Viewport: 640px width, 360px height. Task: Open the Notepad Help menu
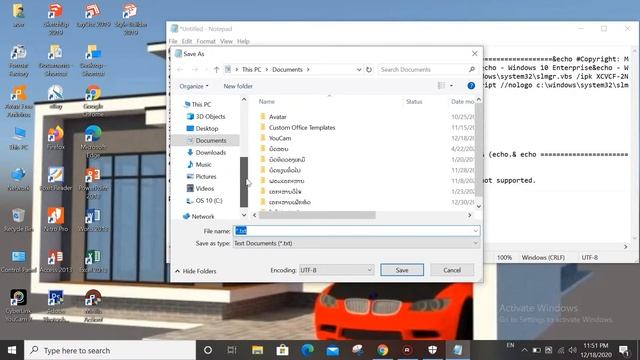pyautogui.click(x=243, y=41)
